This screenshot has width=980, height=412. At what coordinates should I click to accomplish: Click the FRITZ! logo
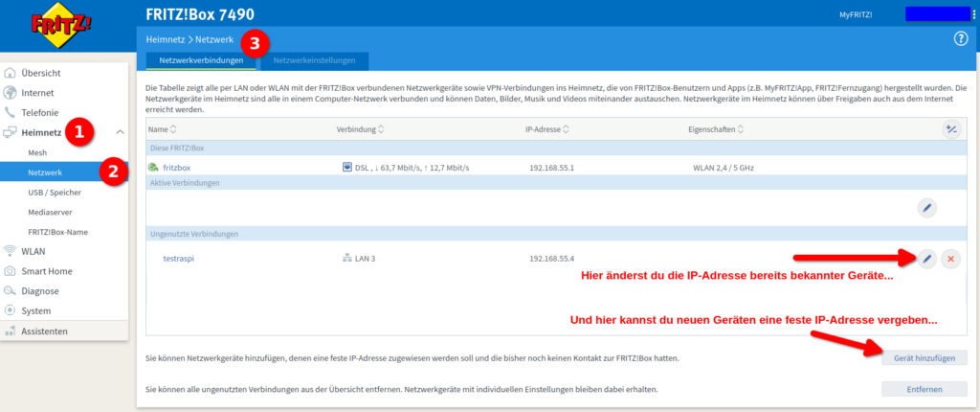point(62,27)
